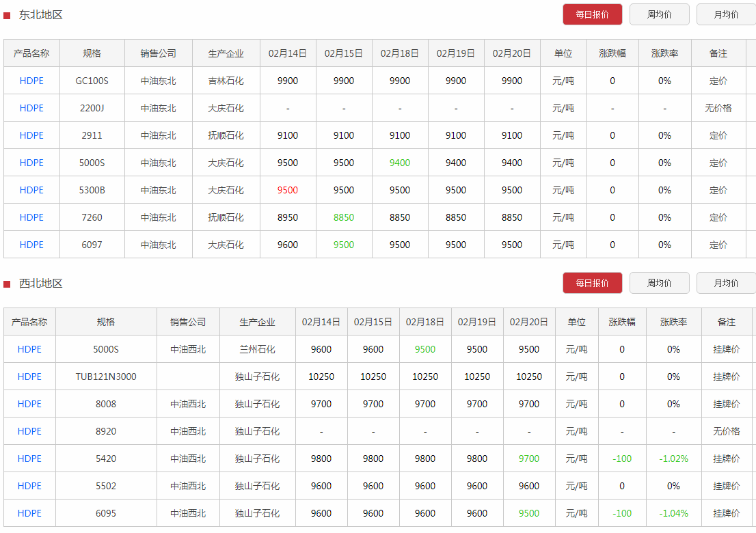Switch to 周均价 in 东北地区 section
756x533 pixels.
(x=659, y=14)
